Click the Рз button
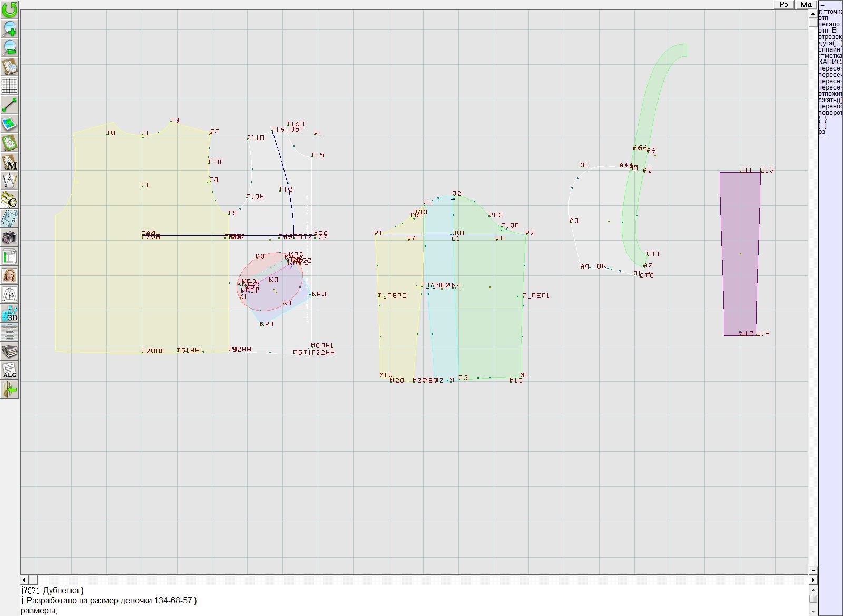 coord(784,4)
